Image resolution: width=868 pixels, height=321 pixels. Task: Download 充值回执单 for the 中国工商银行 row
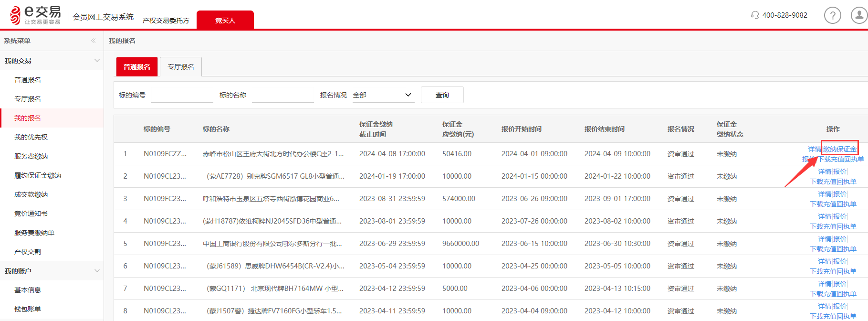click(833, 249)
